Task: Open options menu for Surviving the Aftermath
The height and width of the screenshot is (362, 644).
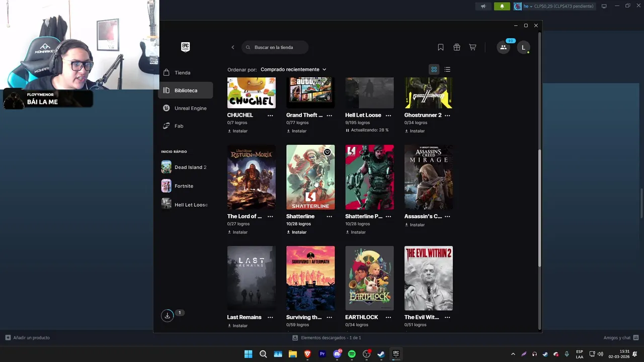Action: click(329, 317)
